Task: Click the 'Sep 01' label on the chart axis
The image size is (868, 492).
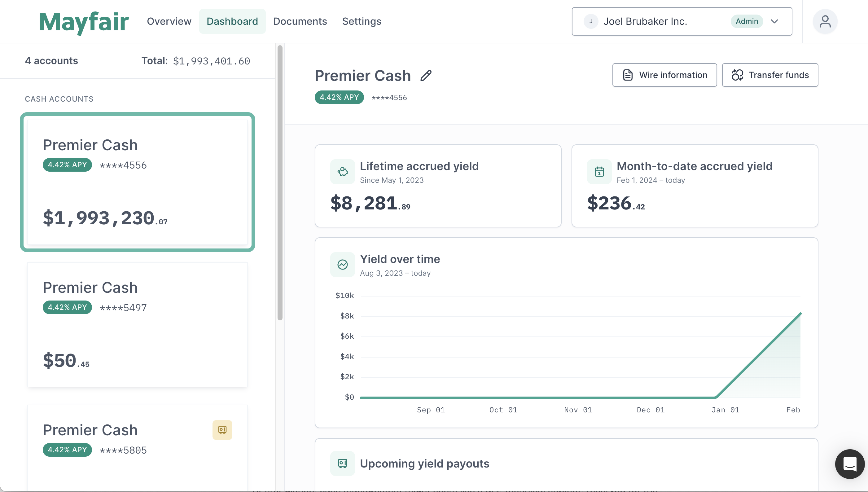Action: pyautogui.click(x=431, y=410)
